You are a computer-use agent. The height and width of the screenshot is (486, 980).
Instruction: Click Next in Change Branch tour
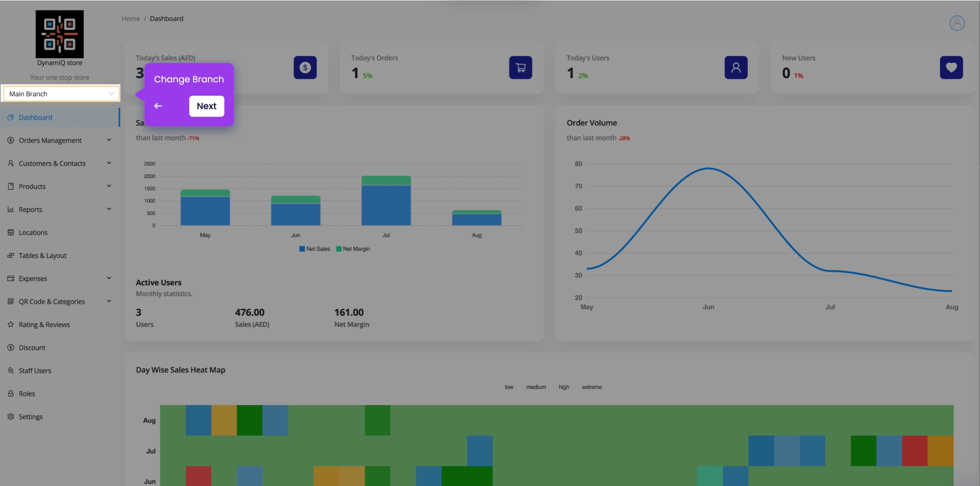[206, 106]
